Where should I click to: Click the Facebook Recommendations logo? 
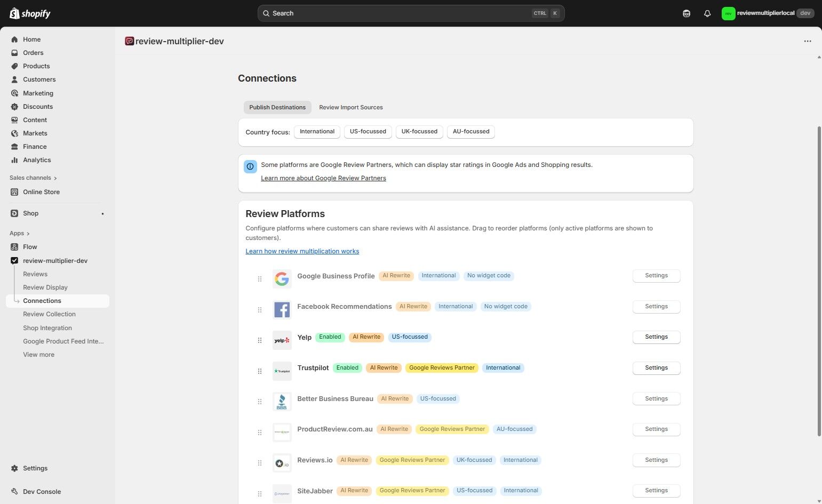tap(282, 309)
